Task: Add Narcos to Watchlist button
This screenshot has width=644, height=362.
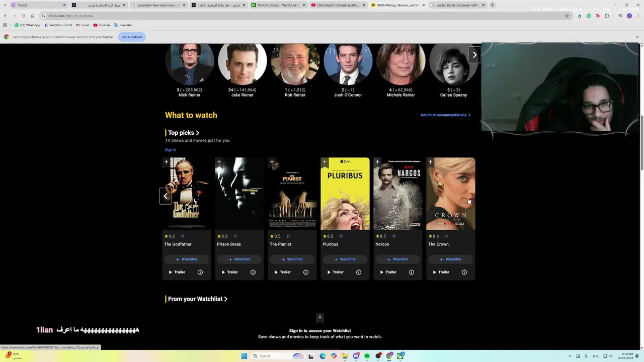Action: pyautogui.click(x=398, y=259)
